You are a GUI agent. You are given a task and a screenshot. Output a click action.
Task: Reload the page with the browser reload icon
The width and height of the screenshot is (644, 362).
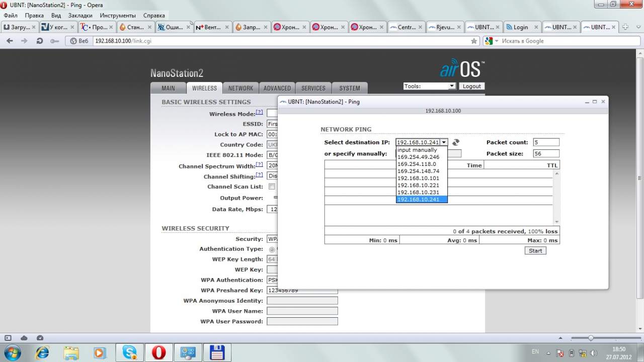[39, 41]
